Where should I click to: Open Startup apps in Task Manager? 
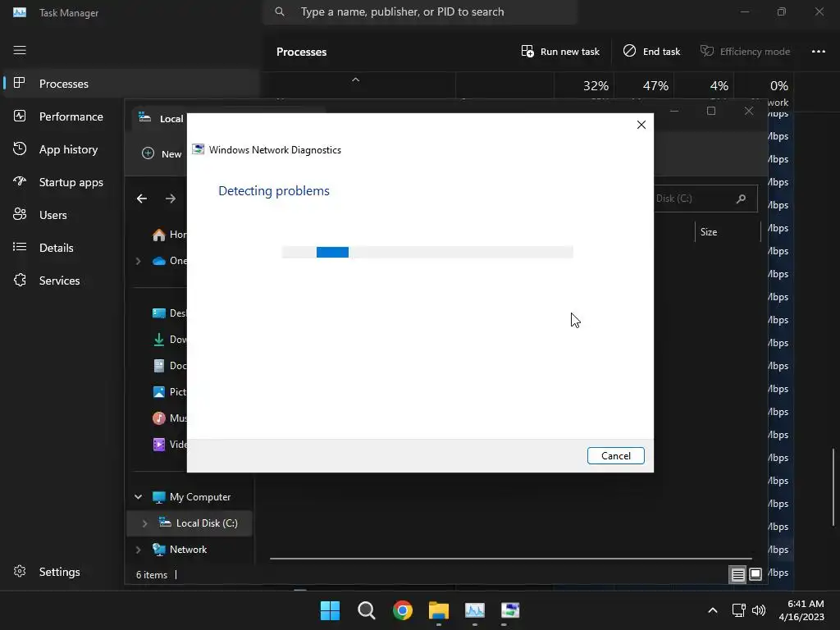point(71,182)
